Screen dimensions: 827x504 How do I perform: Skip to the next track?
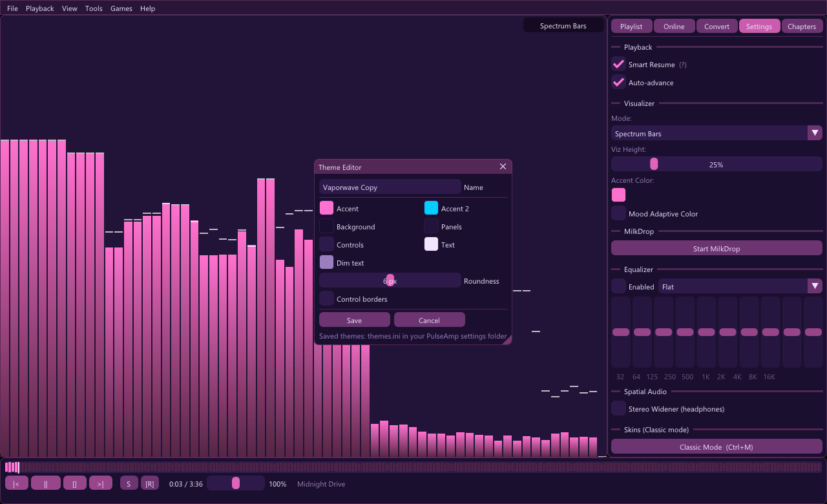(101, 483)
